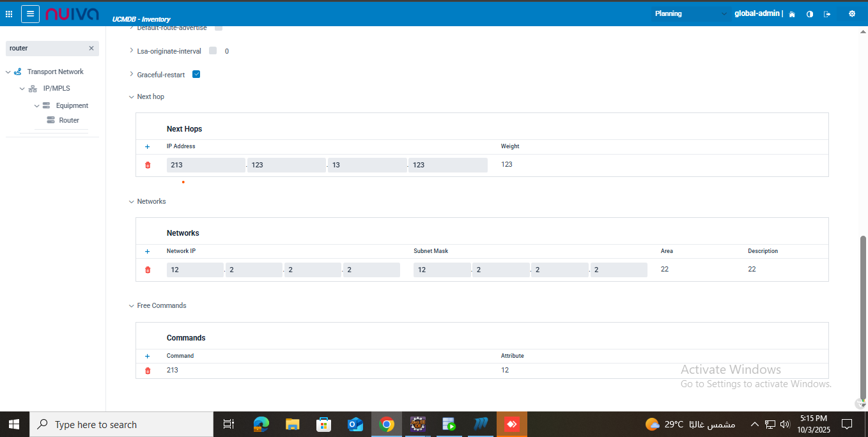Click the Attribute value 12
868x437 pixels.
point(505,370)
